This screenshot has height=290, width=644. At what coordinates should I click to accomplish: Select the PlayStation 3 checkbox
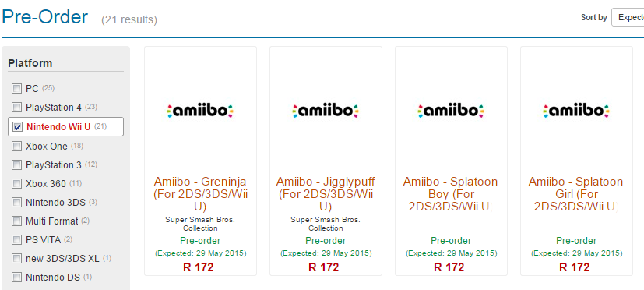click(17, 165)
